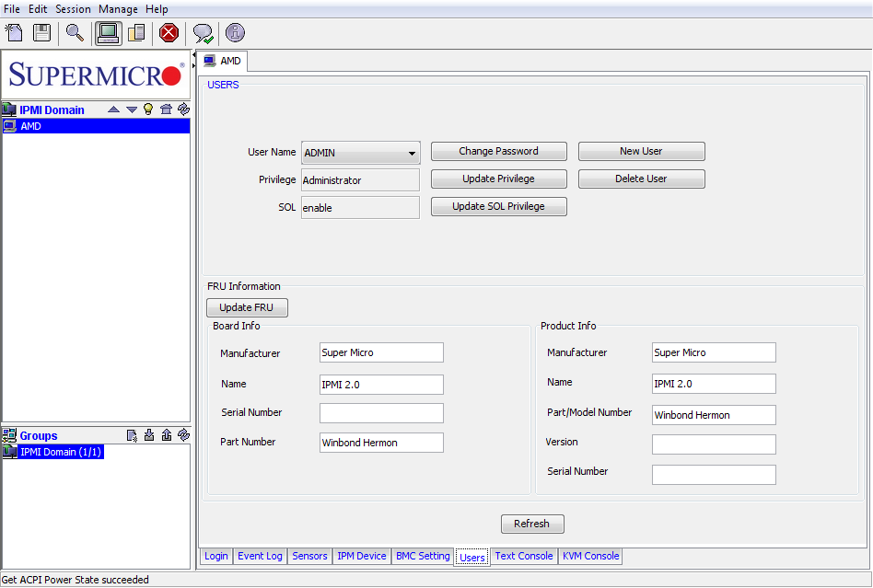Viewport: 873px width, 588px height.
Task: Click the Update FRU button
Action: coord(247,307)
